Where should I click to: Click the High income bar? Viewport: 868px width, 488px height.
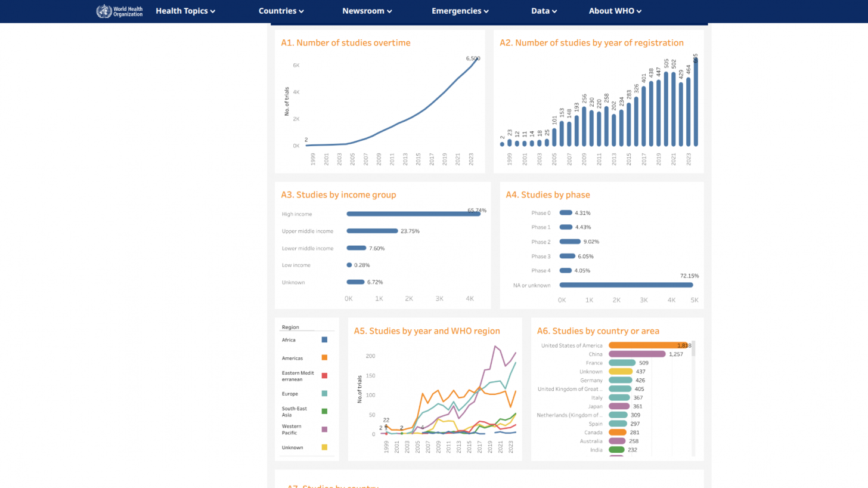coord(413,214)
